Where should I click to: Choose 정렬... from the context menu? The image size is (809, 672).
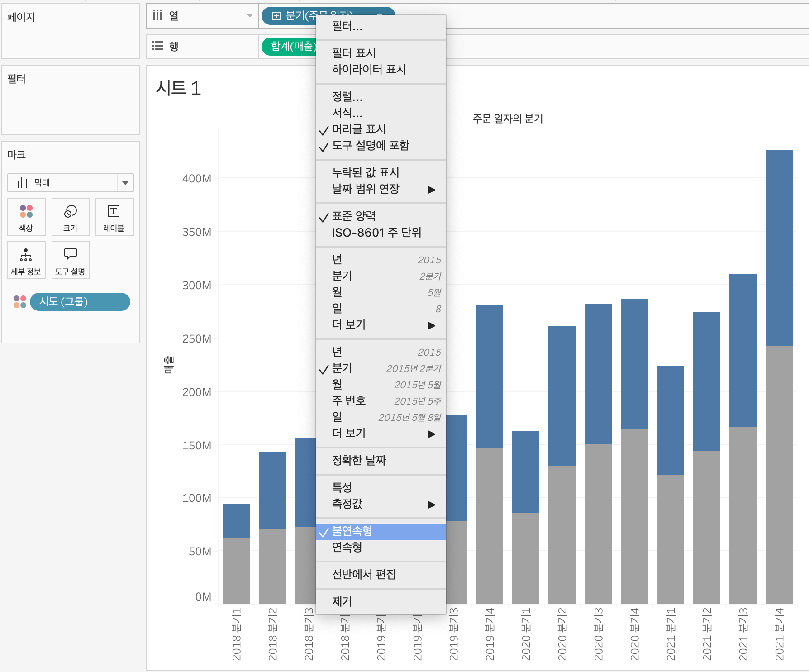point(381,97)
